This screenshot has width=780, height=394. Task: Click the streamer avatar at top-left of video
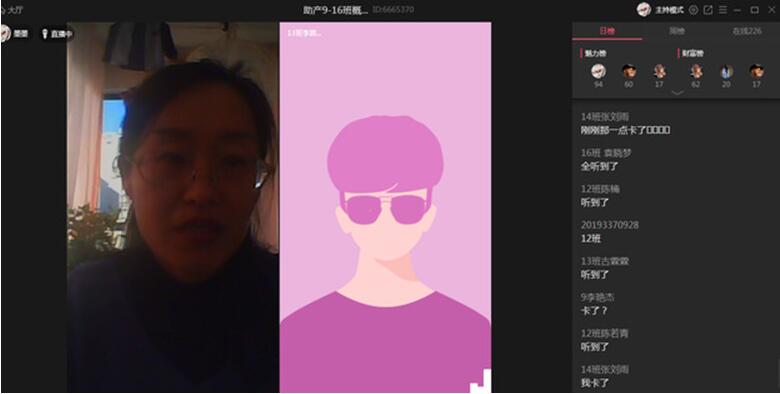tap(4, 33)
